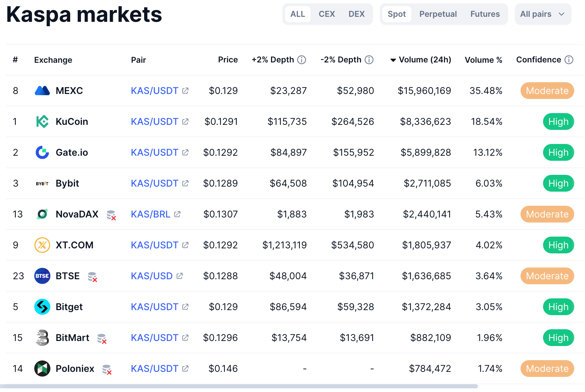Open the XT.COM KAS/USDT pair link

tap(154, 245)
